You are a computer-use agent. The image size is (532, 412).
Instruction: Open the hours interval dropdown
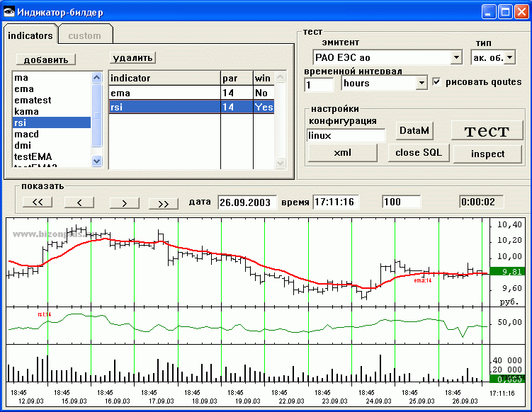pyautogui.click(x=421, y=84)
